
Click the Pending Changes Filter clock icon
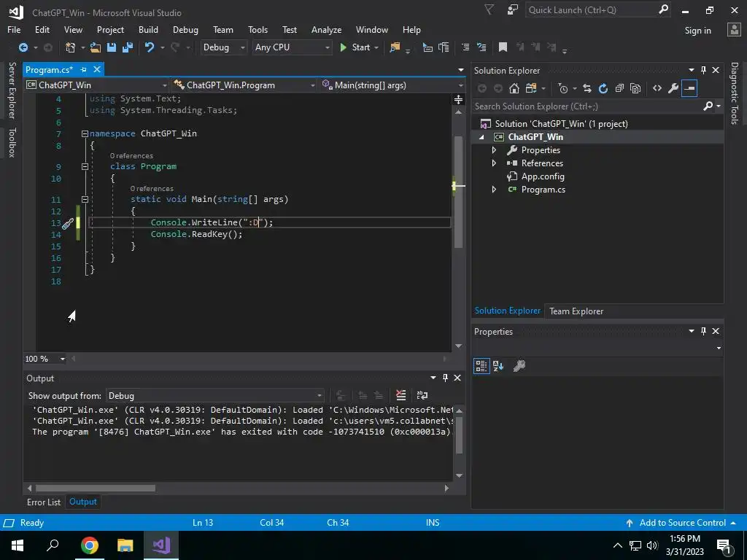[563, 88]
